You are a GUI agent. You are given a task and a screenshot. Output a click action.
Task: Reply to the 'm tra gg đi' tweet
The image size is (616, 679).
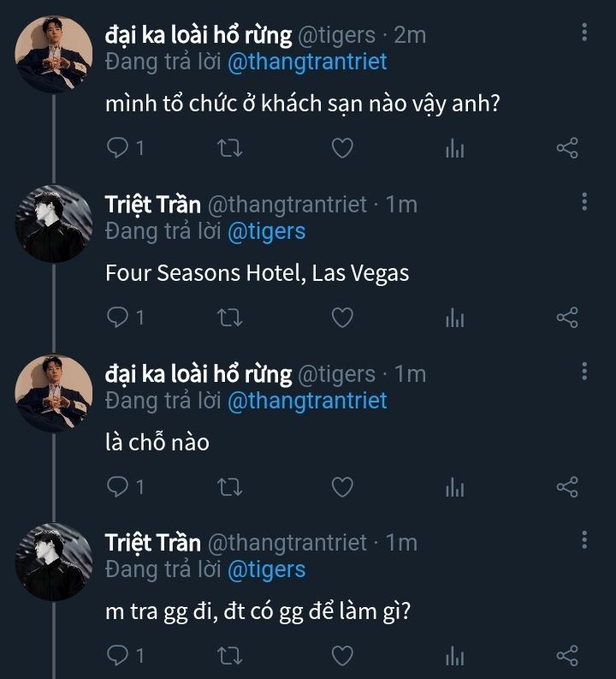pos(117,657)
